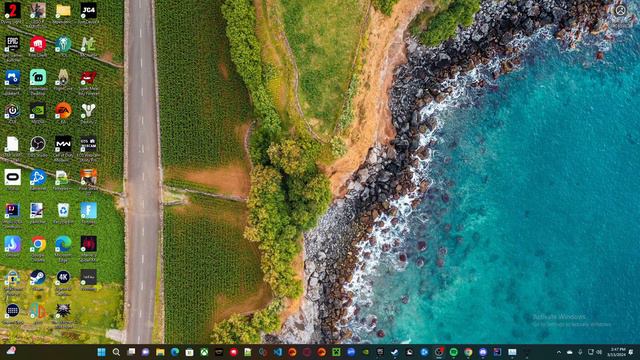This screenshot has width=640, height=360.
Task: Launch Steam from the desktop
Action: click(38, 278)
